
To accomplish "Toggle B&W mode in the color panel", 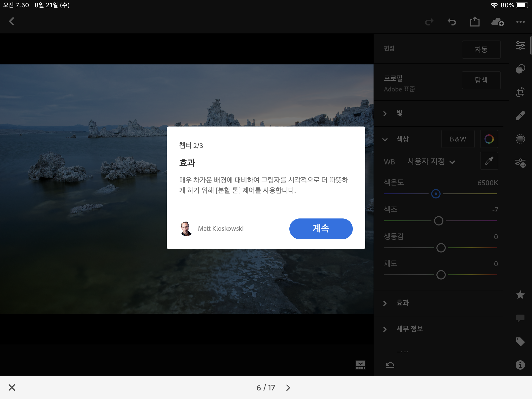I will 458,139.
